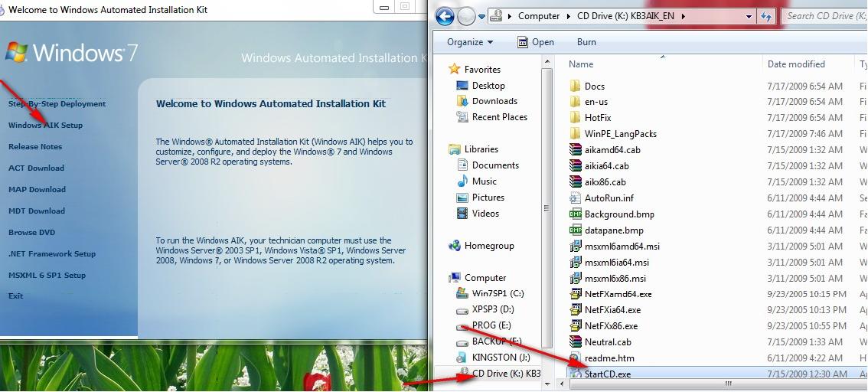Open Release Notes link
Screen dimensions: 868x392
tap(35, 147)
